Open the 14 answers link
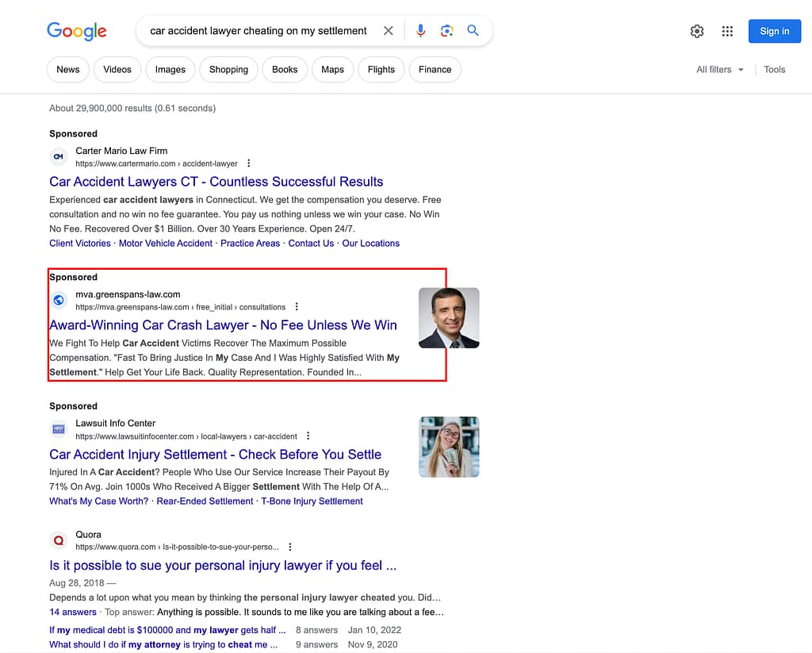This screenshot has width=812, height=653. click(x=72, y=612)
